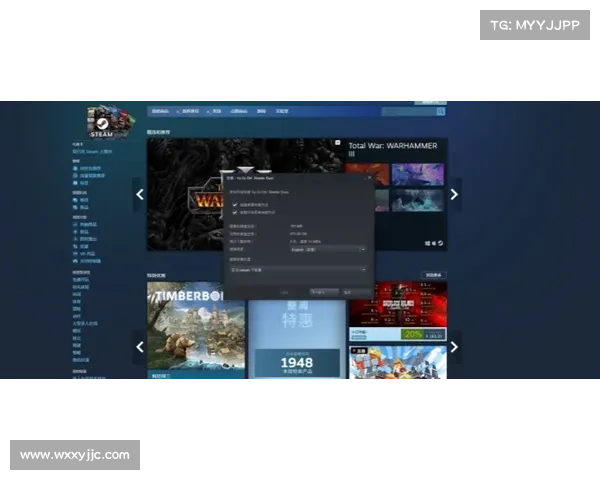Click the upcoming icon in sidebar
The height and width of the screenshot is (480, 600).
(x=75, y=239)
